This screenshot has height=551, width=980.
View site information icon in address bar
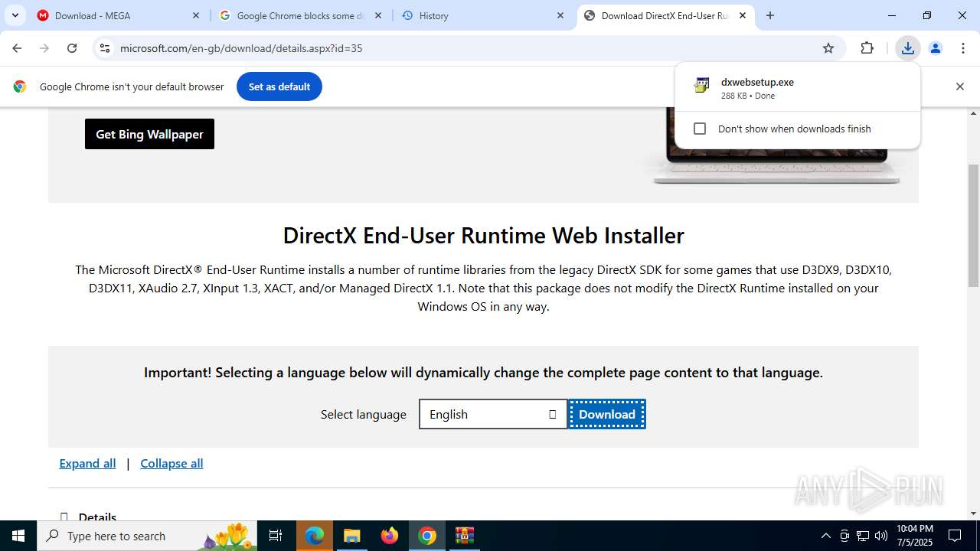pos(105,48)
